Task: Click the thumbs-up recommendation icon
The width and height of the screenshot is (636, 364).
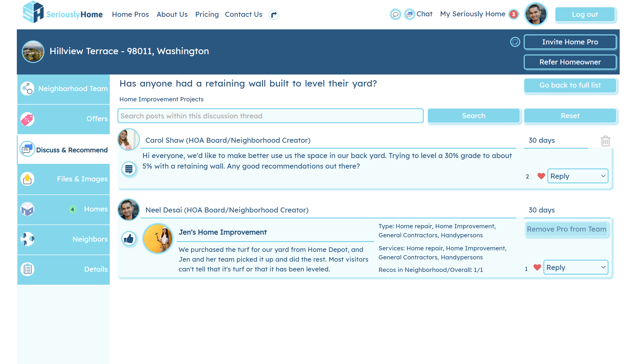Action: point(129,239)
